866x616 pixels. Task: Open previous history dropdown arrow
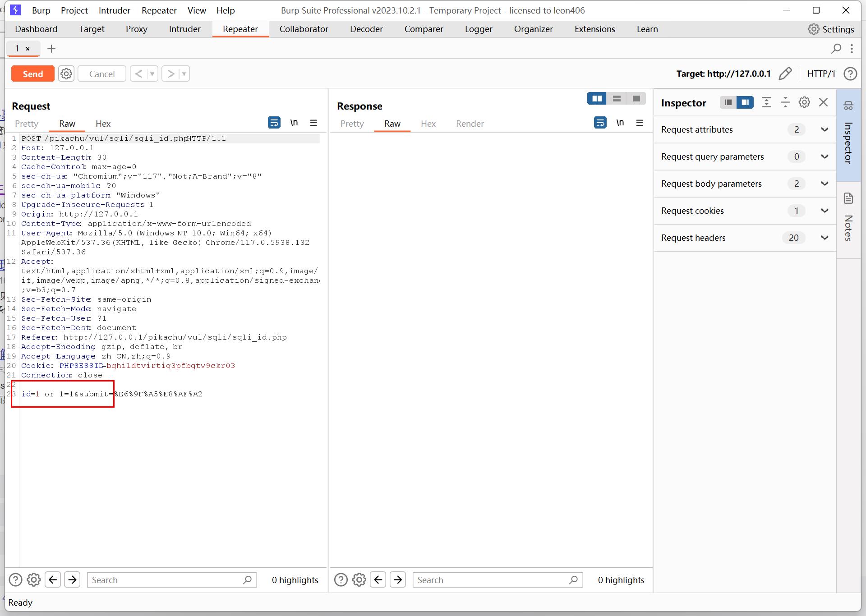point(152,74)
